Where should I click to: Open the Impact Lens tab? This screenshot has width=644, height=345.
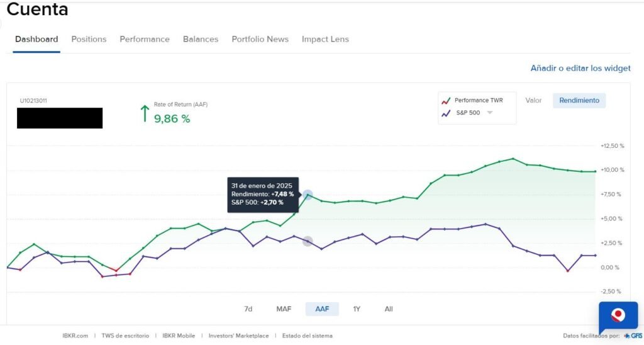(x=325, y=39)
